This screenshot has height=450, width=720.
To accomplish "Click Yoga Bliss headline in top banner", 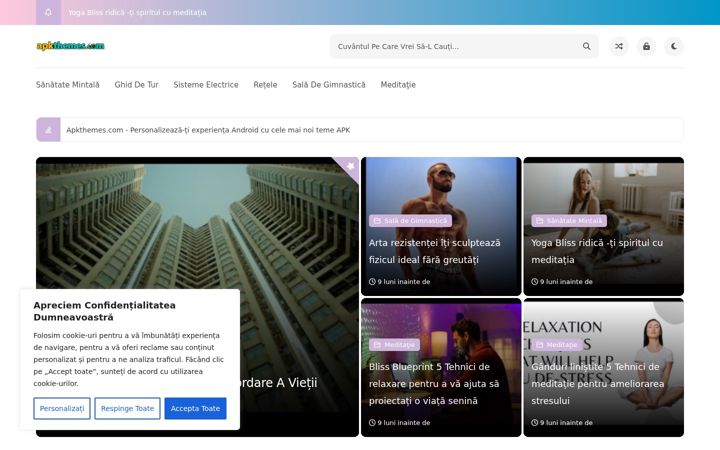I will coord(137,12).
